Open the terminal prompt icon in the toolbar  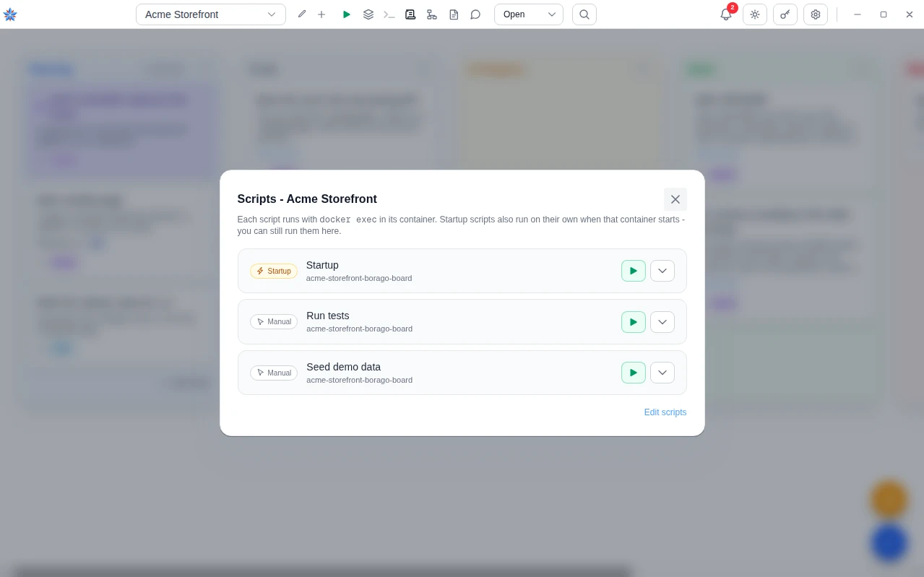click(389, 14)
